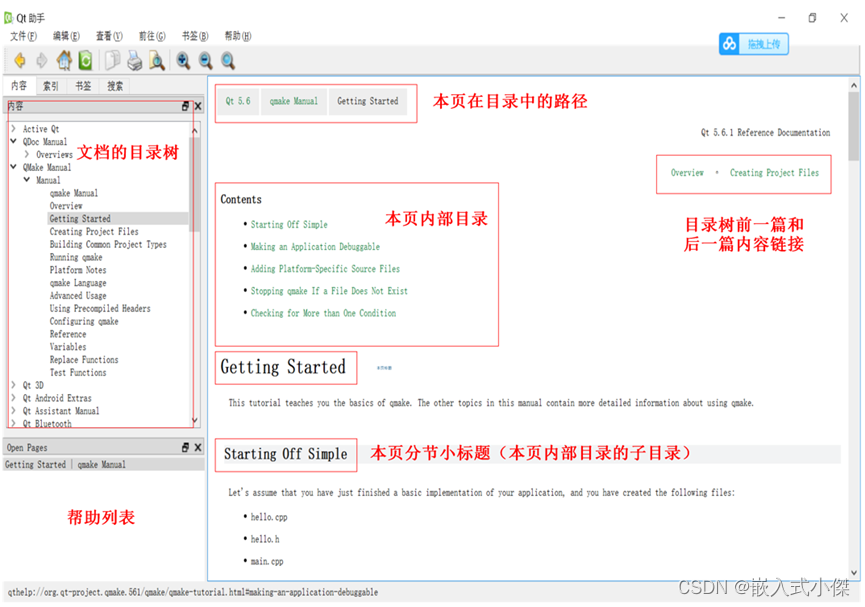Zoom in with the plus magnifier
Screen dimensions: 865x607
(183, 60)
